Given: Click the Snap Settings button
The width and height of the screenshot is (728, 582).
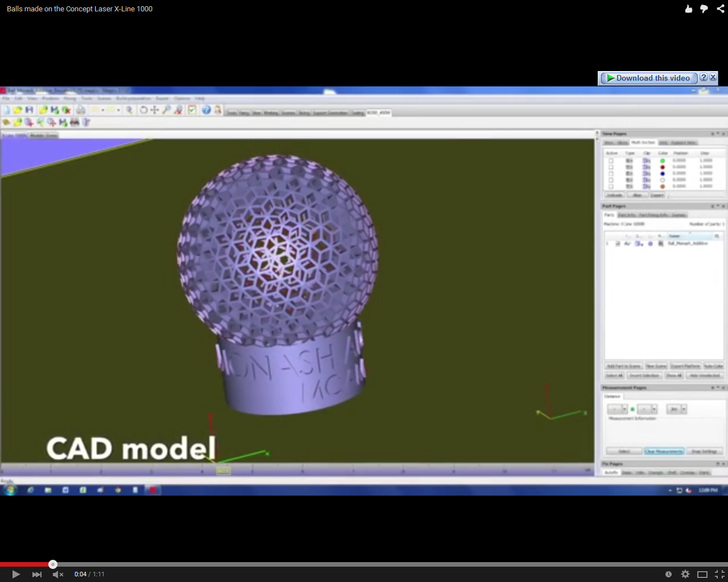Looking at the screenshot, I should coord(705,451).
